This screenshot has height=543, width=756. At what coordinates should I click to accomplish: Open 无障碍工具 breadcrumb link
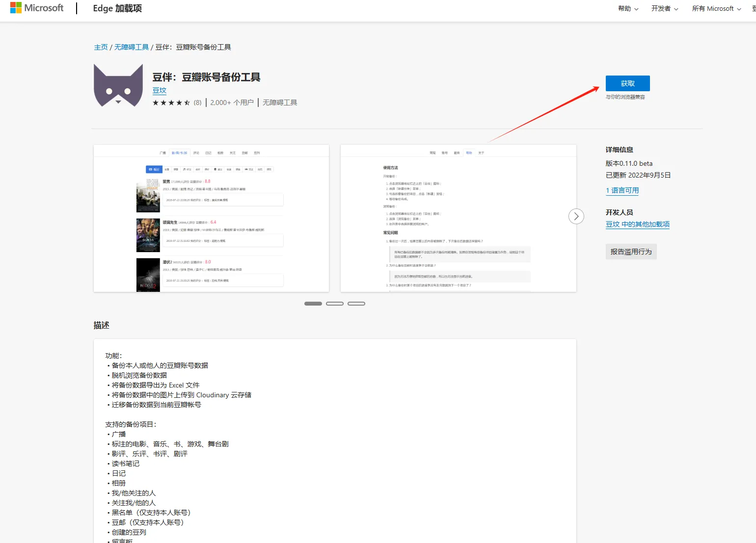coord(132,47)
